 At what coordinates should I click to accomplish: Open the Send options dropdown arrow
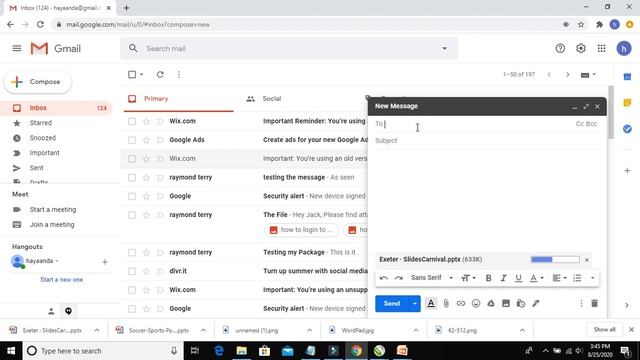(x=415, y=304)
